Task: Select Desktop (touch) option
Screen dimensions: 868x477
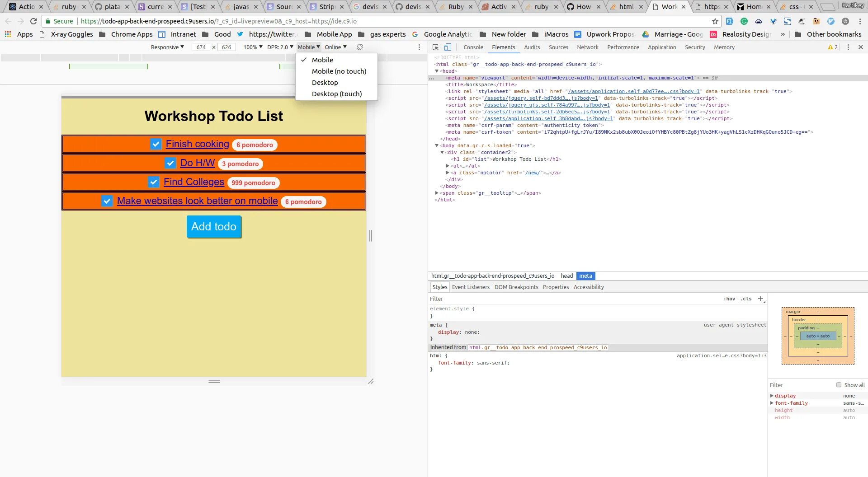Action: tap(336, 94)
